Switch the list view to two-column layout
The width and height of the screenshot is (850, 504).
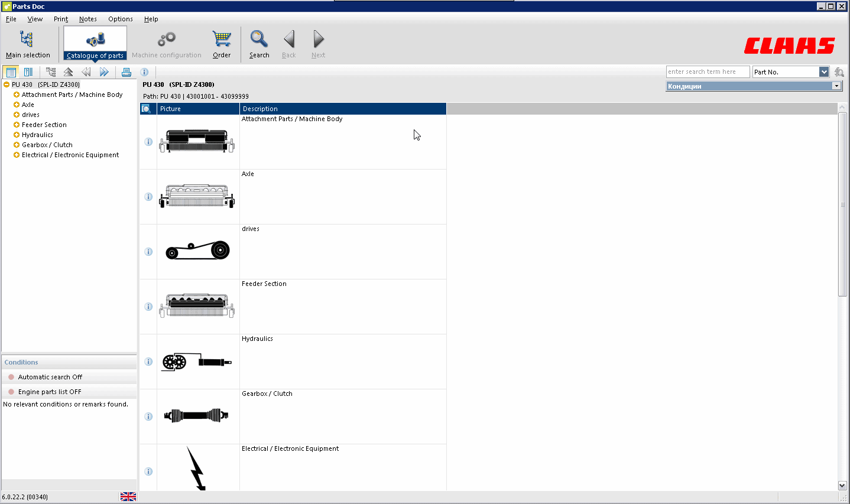(x=28, y=71)
